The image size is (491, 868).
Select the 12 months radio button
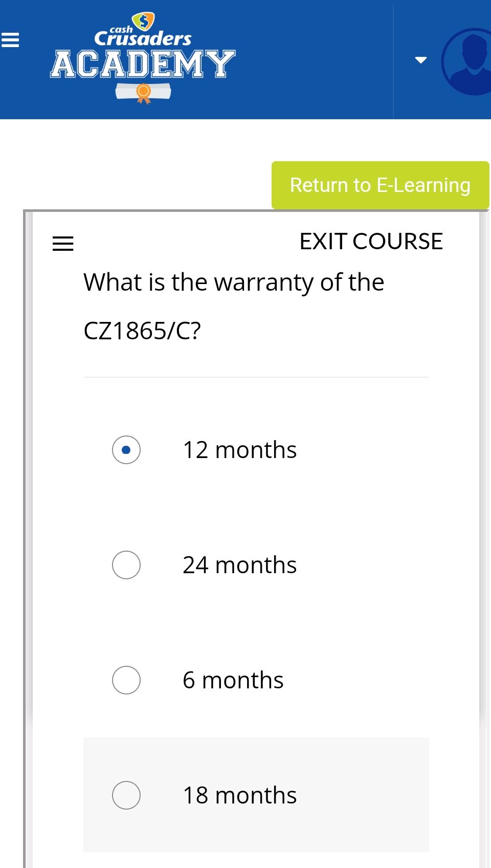point(126,450)
